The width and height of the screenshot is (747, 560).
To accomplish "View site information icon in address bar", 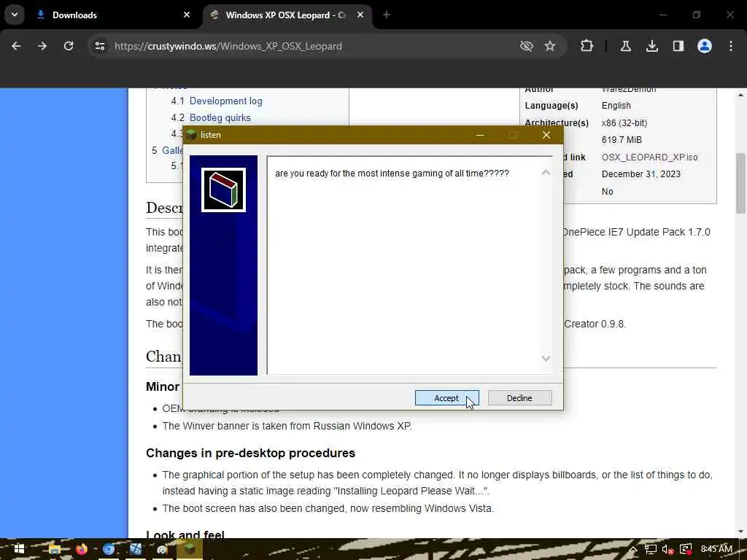I will (x=99, y=46).
